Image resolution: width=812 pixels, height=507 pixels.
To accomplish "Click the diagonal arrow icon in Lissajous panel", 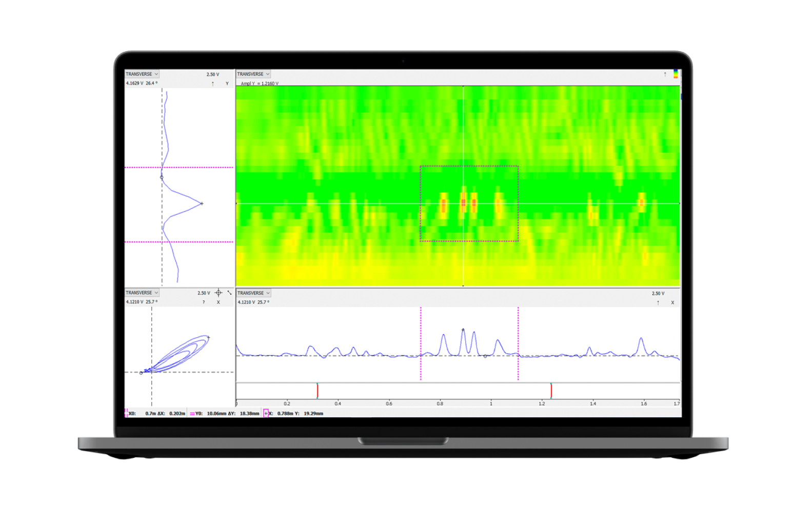I will [229, 293].
